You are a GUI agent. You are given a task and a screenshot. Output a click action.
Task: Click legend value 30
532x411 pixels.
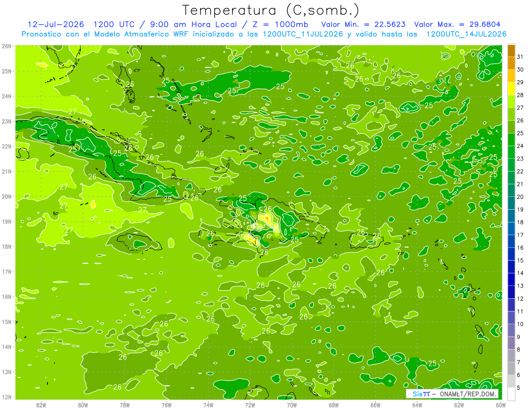pos(520,70)
